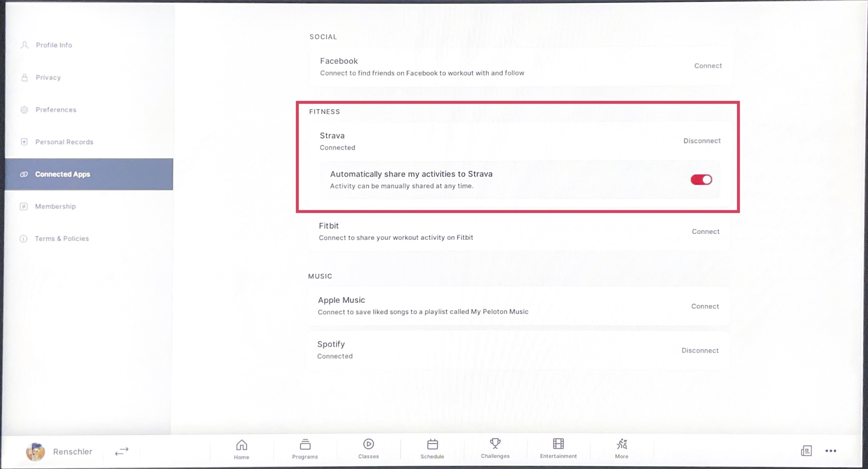This screenshot has width=868, height=469.
Task: Click the Fitbit heading text
Action: [x=329, y=226]
